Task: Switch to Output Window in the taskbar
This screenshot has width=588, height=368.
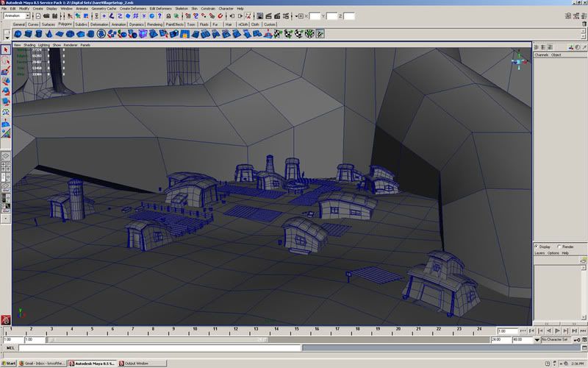Action: pos(142,364)
